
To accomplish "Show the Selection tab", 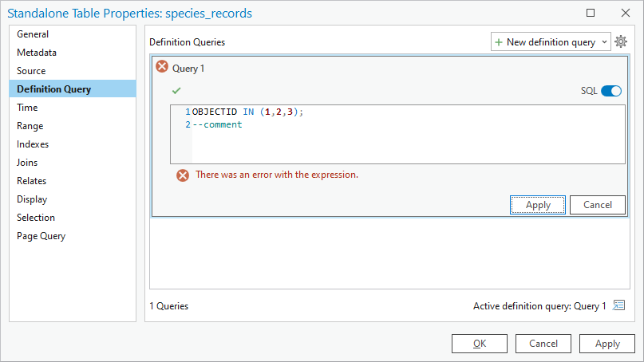I will click(36, 218).
